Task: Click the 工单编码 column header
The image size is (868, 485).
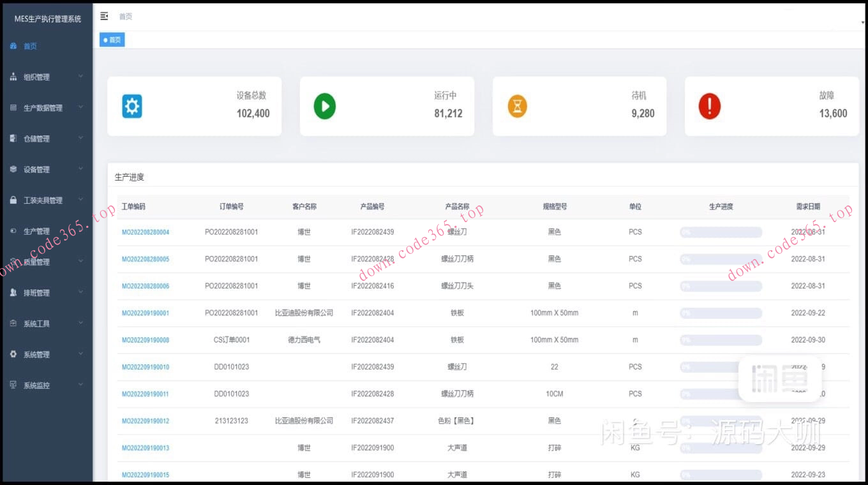Action: pyautogui.click(x=133, y=207)
